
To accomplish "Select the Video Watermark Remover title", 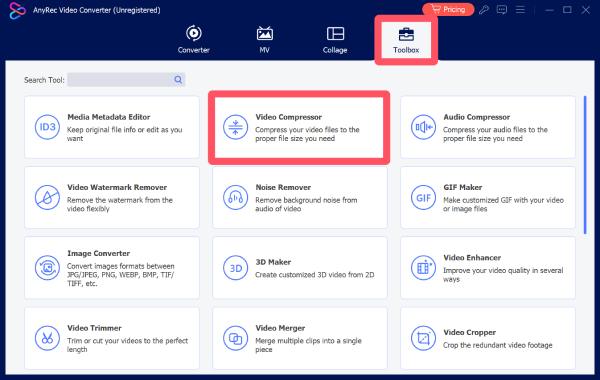I will [117, 188].
